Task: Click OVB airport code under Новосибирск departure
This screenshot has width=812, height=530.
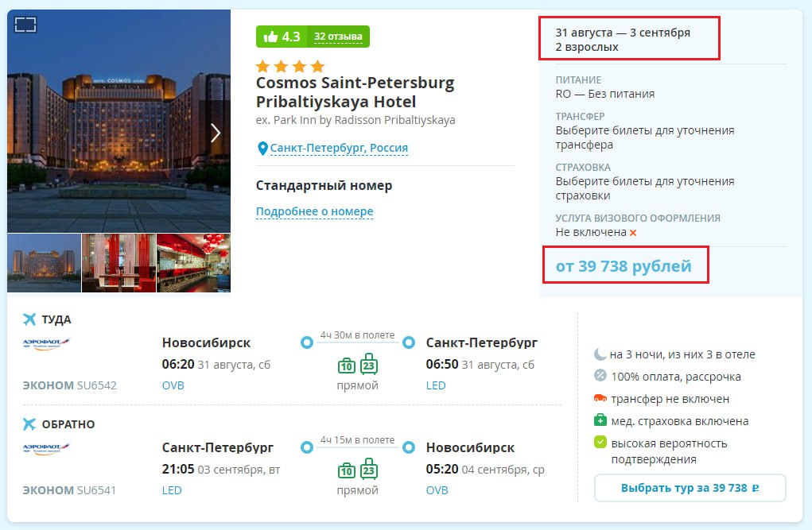Action: point(173,385)
